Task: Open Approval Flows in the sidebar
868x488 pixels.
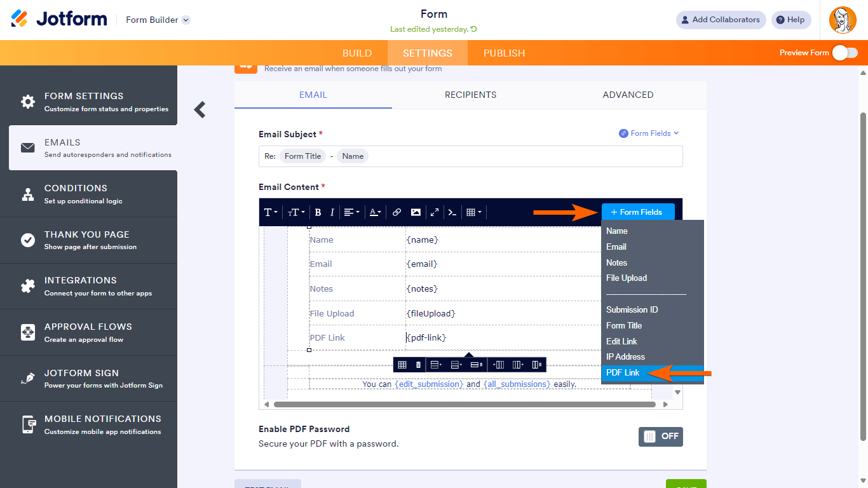Action: (x=89, y=332)
